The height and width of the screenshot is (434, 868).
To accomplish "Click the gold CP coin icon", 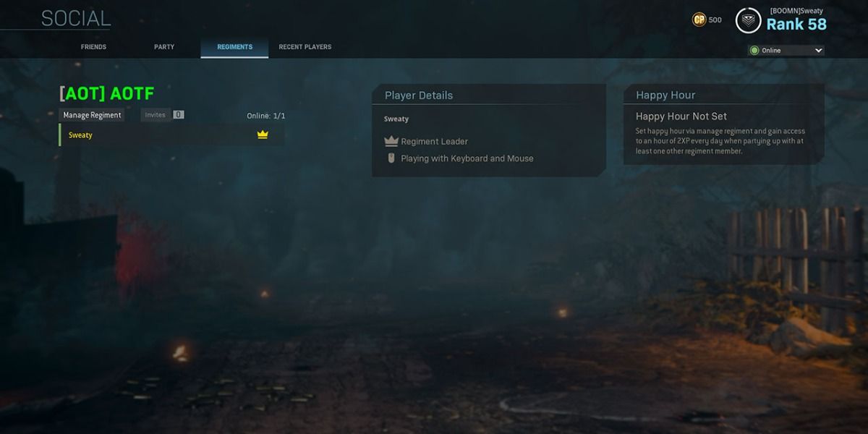I will coord(699,20).
